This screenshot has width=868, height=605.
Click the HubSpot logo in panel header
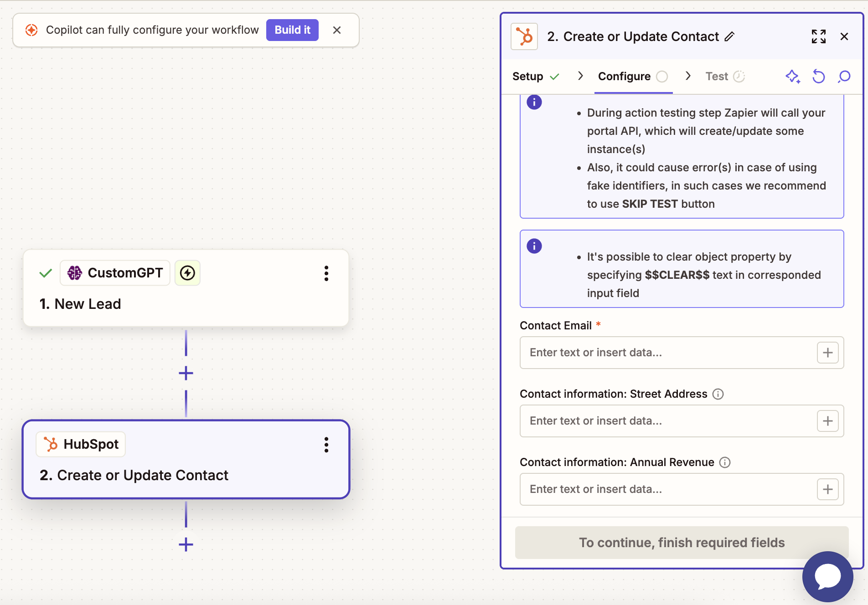pyautogui.click(x=524, y=36)
